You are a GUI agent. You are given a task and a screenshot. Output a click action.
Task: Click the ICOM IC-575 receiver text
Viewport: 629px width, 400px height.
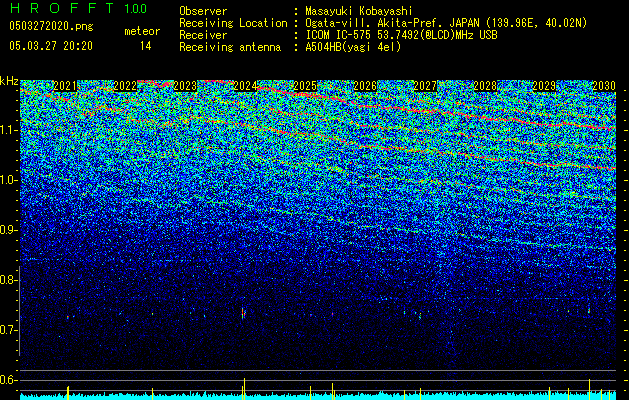(401, 35)
